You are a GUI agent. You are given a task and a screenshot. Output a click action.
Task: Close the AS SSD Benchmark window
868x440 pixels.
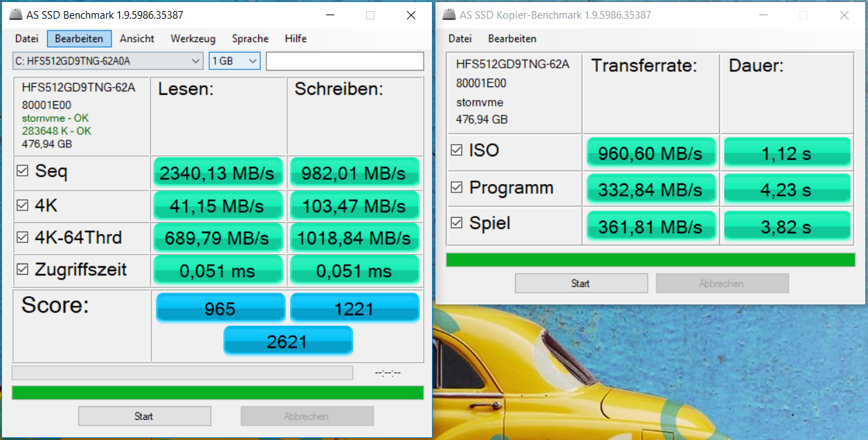pyautogui.click(x=411, y=15)
